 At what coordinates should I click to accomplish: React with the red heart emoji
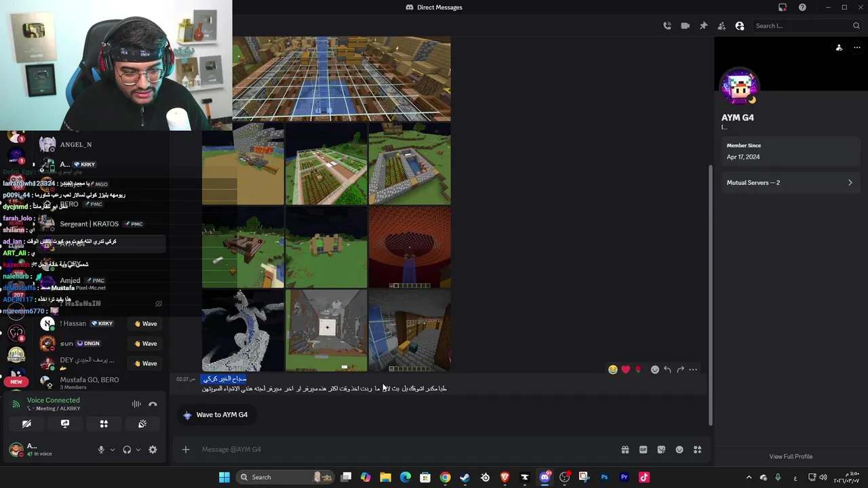(x=625, y=369)
